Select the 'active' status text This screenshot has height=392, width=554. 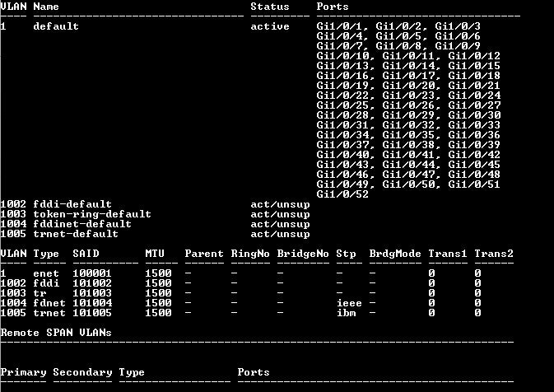[x=270, y=26]
